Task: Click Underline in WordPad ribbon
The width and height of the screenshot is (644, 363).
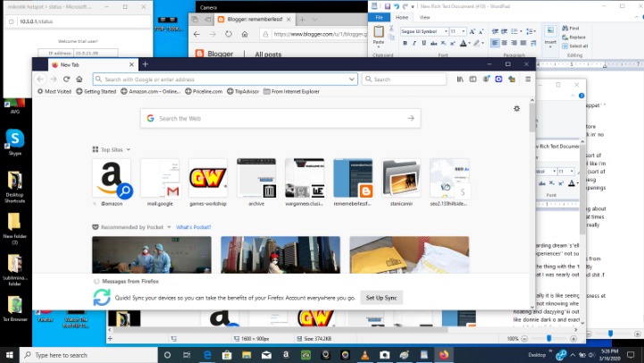Action: point(423,43)
